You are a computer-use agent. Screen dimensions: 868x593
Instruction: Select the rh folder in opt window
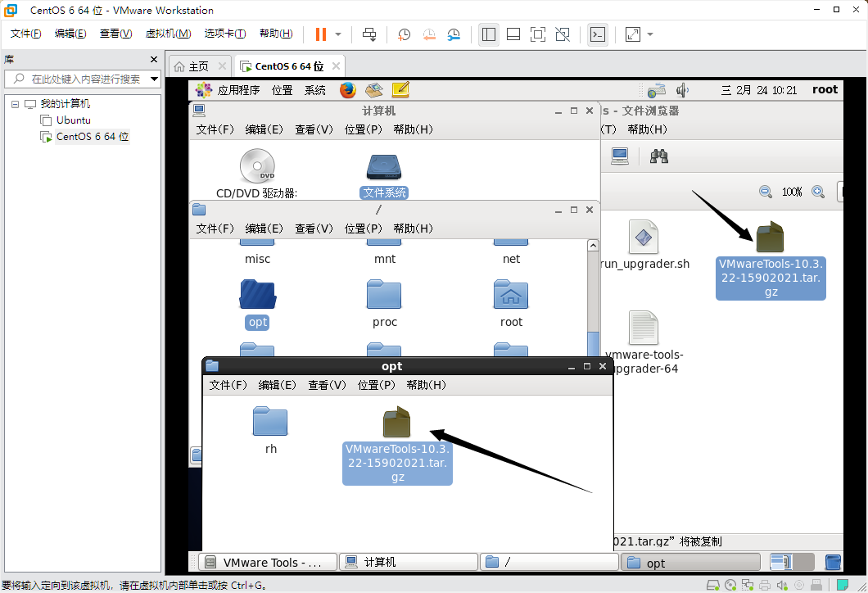coord(270,431)
